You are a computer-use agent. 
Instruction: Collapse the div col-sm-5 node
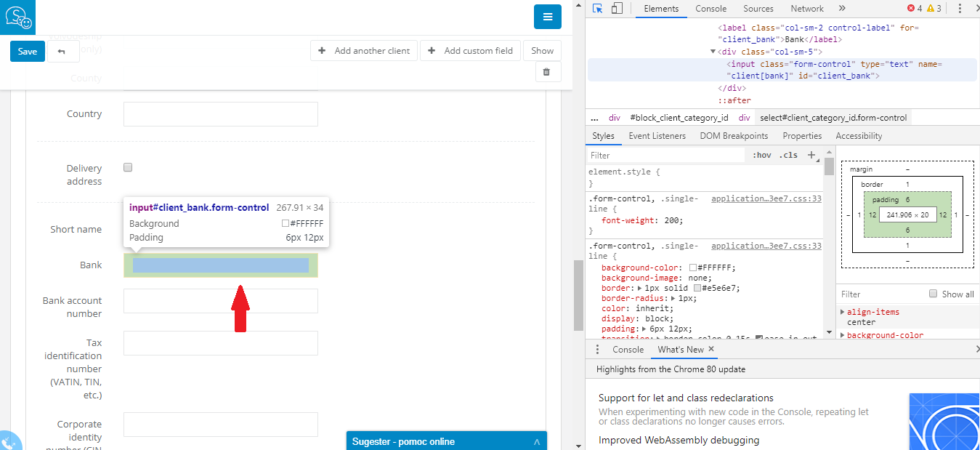coord(713,52)
